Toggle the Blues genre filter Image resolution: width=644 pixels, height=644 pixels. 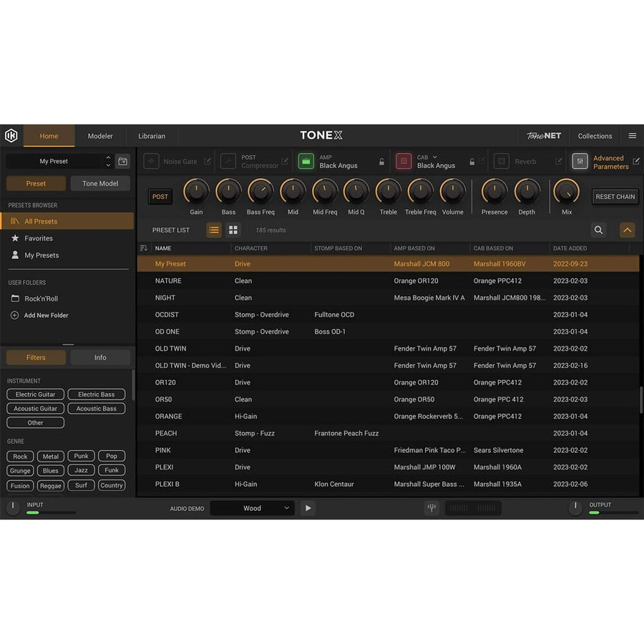pyautogui.click(x=51, y=470)
